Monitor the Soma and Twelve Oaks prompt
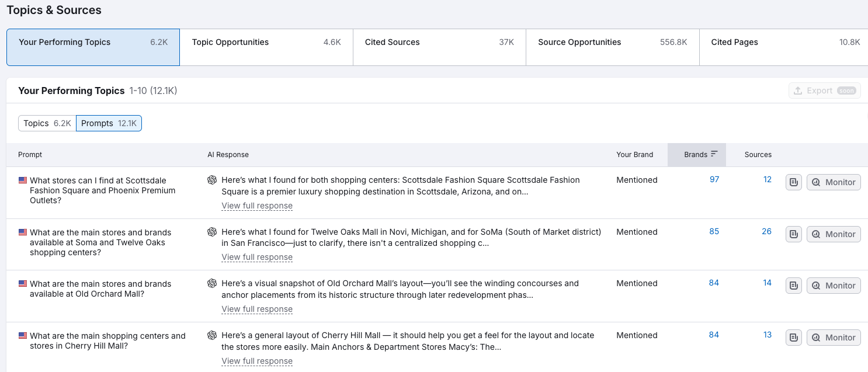 [x=834, y=234]
